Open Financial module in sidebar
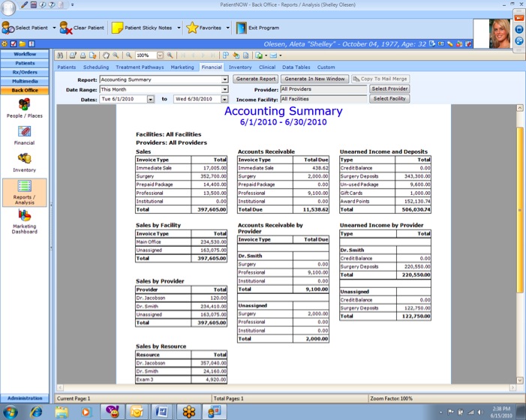Image resolution: width=526 pixels, height=420 pixels. pyautogui.click(x=25, y=136)
